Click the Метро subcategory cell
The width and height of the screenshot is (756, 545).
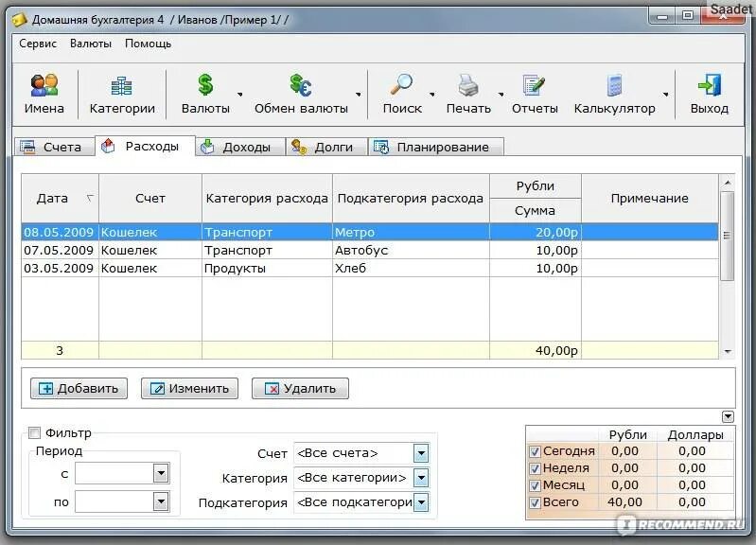point(411,232)
